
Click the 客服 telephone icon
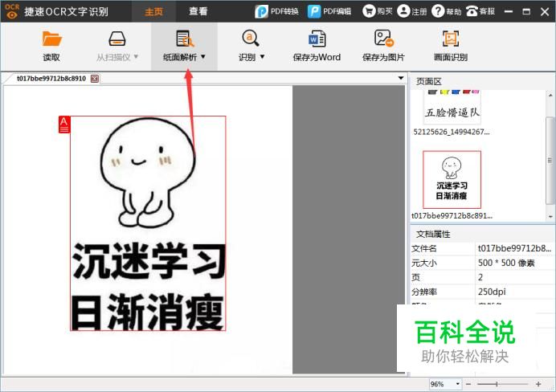pyautogui.click(x=472, y=11)
